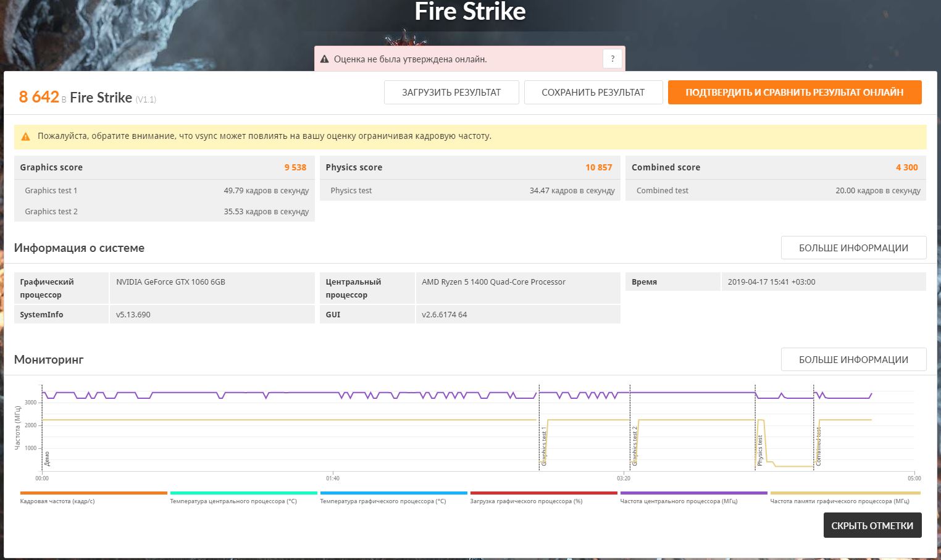Click the warning triangle in the yellow vsync notice
The height and width of the screenshot is (560, 941).
tap(25, 136)
